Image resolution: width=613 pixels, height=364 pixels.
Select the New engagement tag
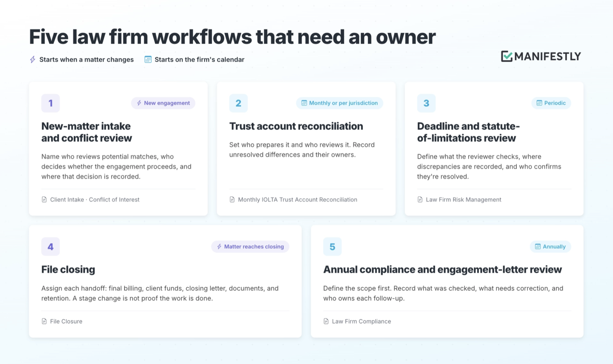pos(163,103)
